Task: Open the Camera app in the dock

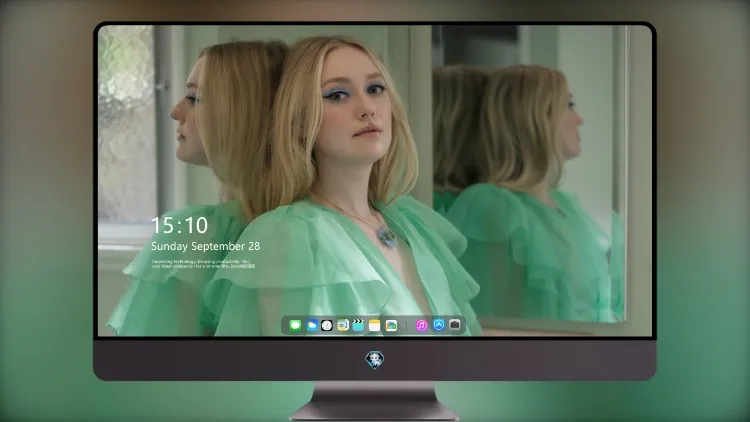Action: [455, 325]
